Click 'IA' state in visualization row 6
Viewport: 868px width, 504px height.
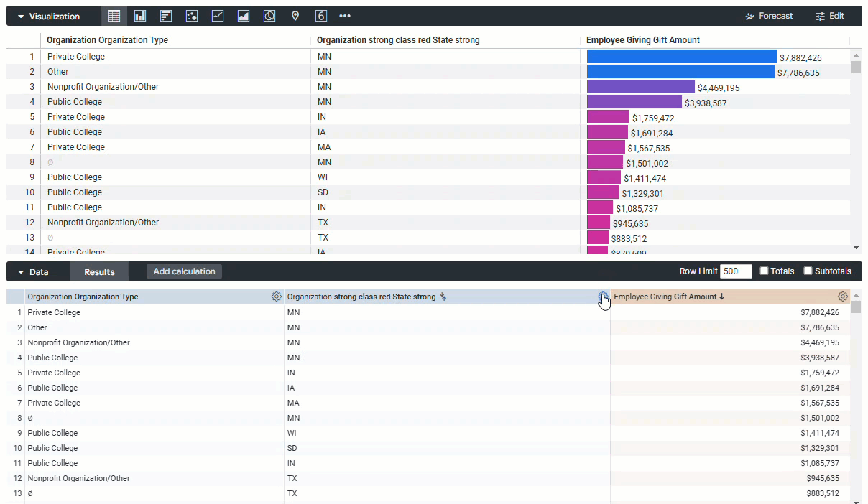(322, 132)
